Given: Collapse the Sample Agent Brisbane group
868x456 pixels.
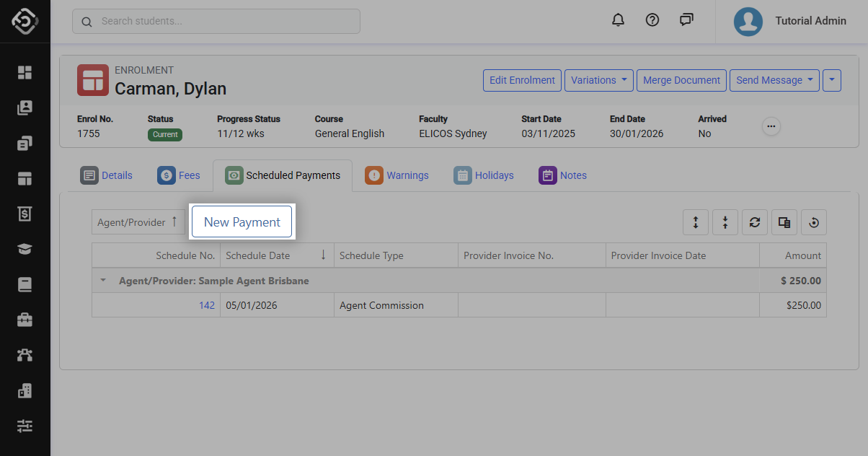Looking at the screenshot, I should tap(103, 281).
